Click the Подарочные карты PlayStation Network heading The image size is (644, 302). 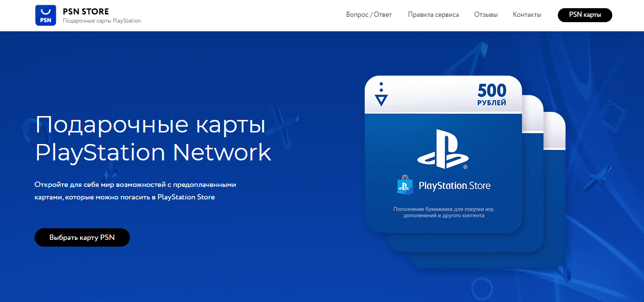[x=153, y=138]
